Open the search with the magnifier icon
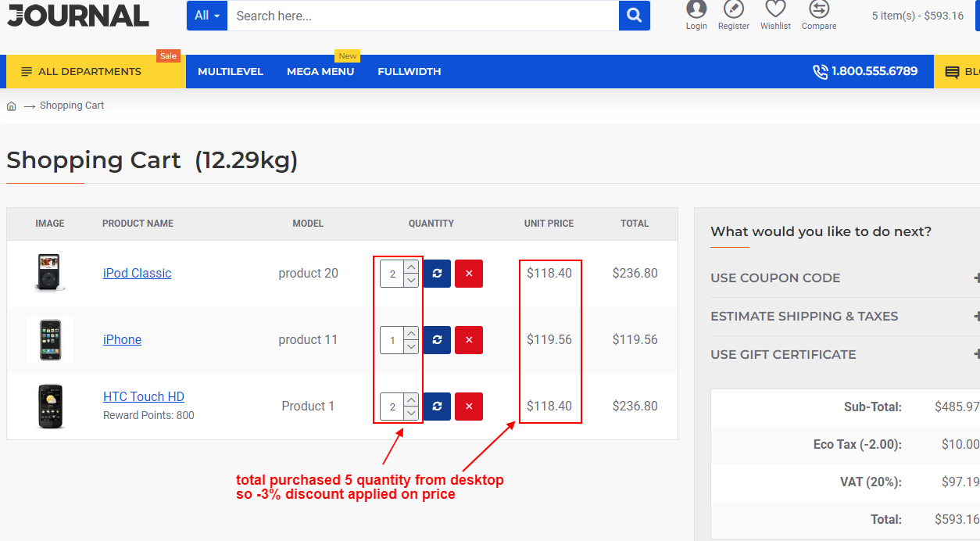980x541 pixels. click(634, 16)
